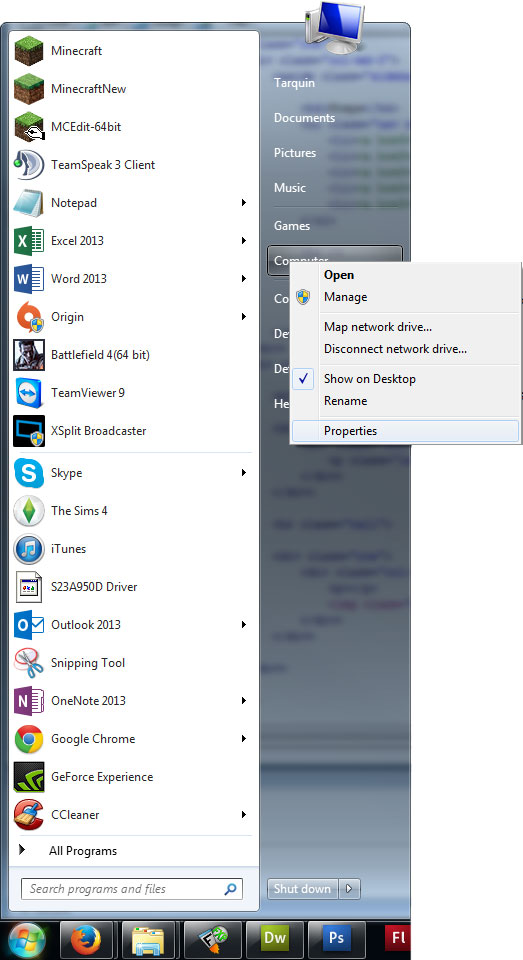This screenshot has height=960, width=523.
Task: Launch Excel 2013 icon
Action: click(29, 241)
